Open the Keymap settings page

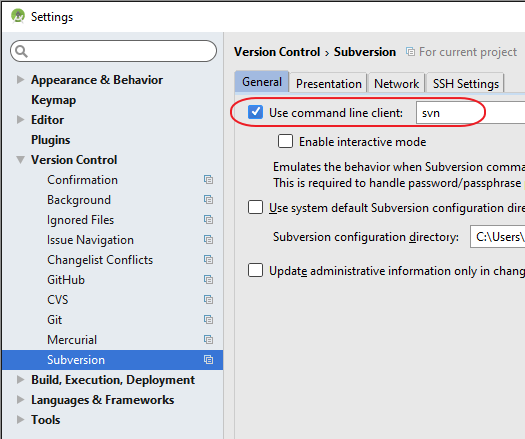tap(54, 100)
